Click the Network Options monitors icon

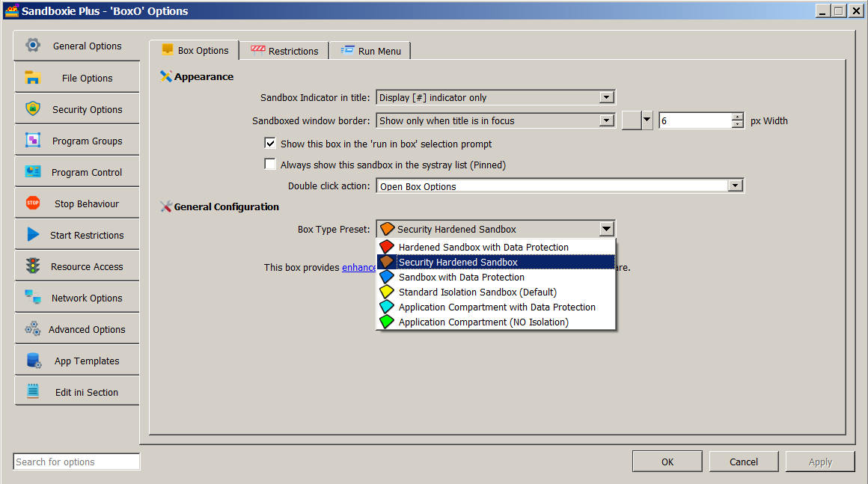coord(33,298)
